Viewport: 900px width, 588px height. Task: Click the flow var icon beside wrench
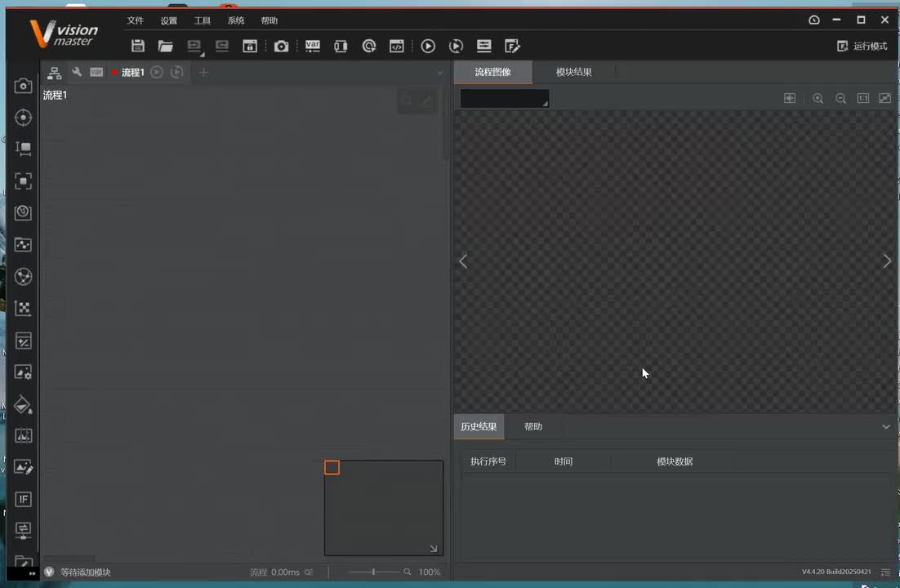pyautogui.click(x=96, y=72)
